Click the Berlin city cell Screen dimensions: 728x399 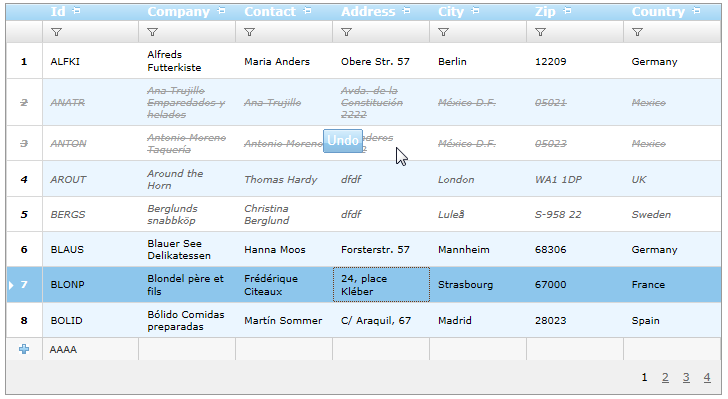(478, 61)
